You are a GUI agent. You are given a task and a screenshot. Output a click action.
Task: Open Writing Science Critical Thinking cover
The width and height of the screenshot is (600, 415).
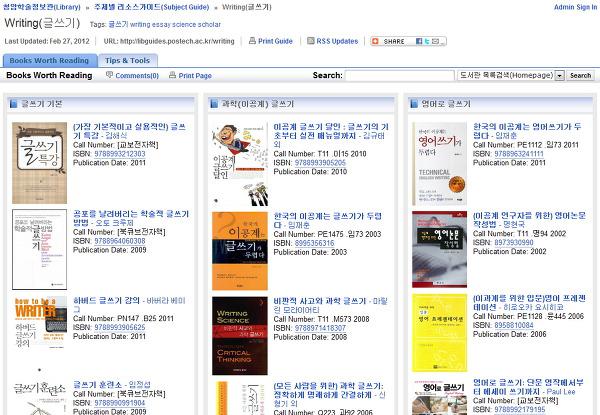pyautogui.click(x=240, y=336)
